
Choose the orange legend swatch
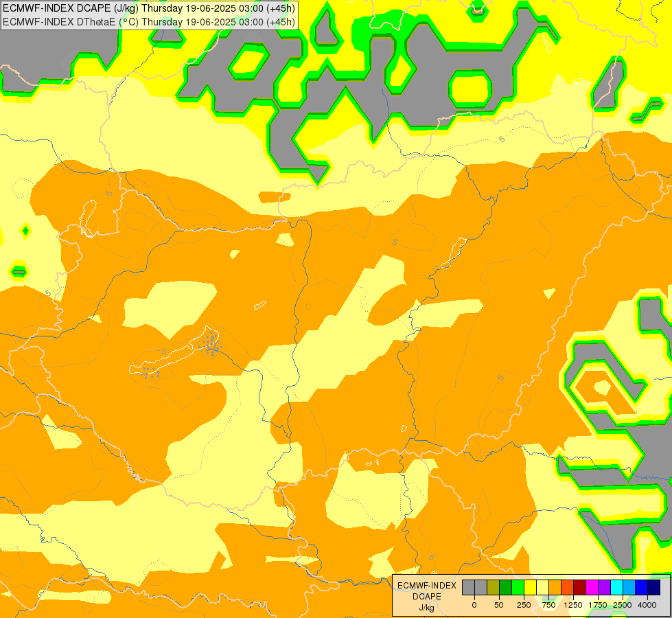pos(555,588)
